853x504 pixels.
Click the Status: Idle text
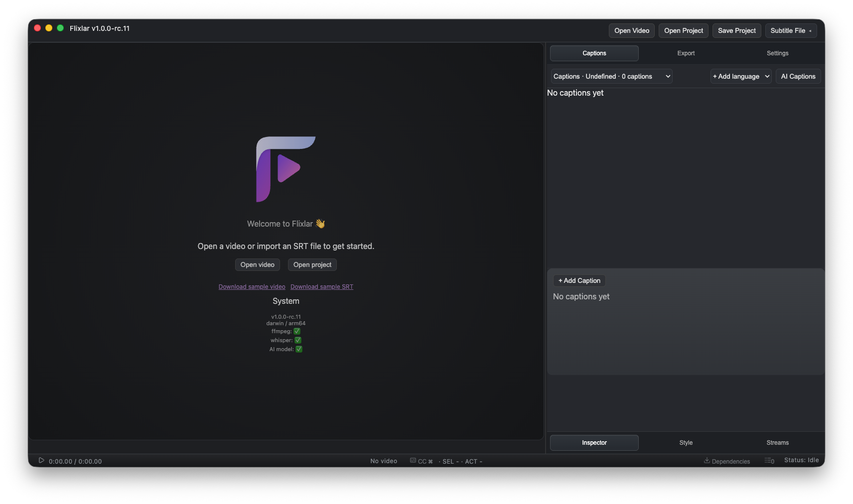coord(802,460)
